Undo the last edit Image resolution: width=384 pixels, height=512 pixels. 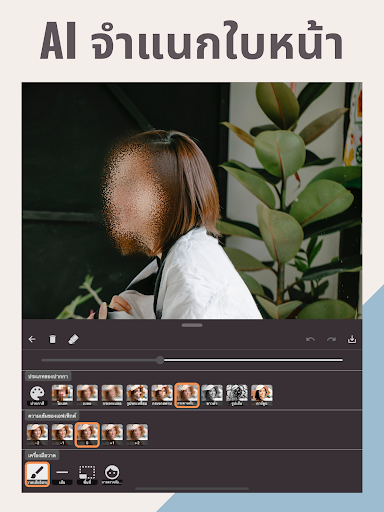310,339
